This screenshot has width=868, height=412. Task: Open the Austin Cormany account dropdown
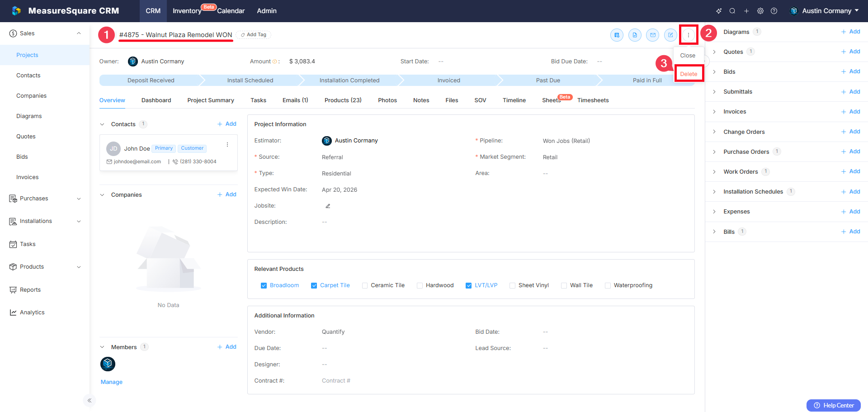[x=826, y=11]
